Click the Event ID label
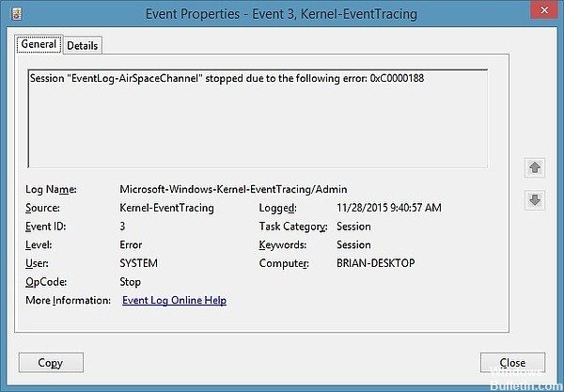The height and width of the screenshot is (392, 564). tap(46, 227)
